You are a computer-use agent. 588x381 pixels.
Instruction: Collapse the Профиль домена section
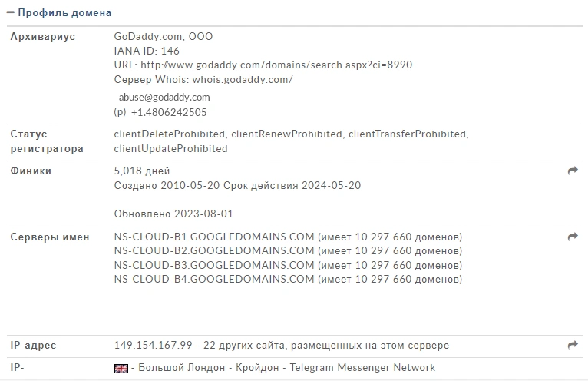[x=10, y=12]
